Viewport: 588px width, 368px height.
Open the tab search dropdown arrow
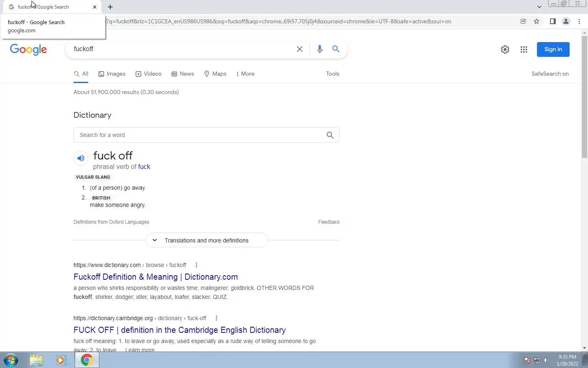[539, 7]
